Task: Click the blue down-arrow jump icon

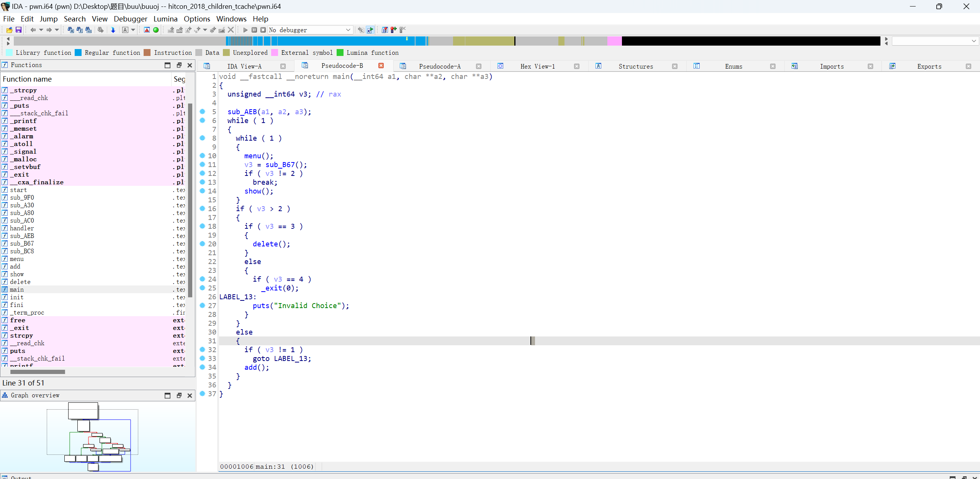Action: coord(113,30)
